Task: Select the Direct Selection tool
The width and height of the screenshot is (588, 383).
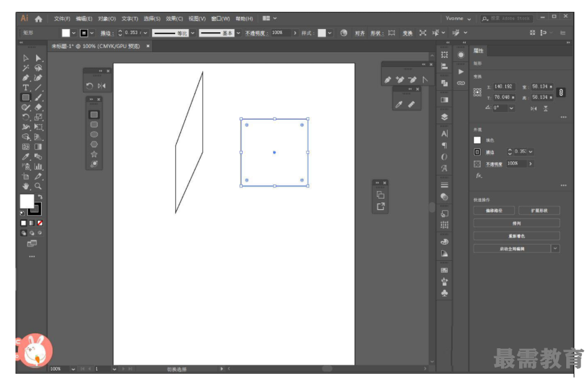Action: coord(38,58)
